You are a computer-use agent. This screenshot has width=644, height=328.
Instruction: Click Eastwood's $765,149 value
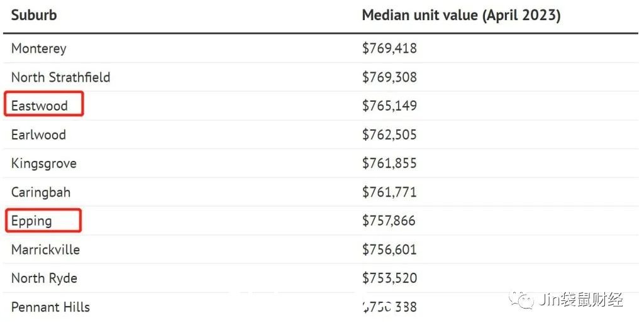[x=389, y=106]
